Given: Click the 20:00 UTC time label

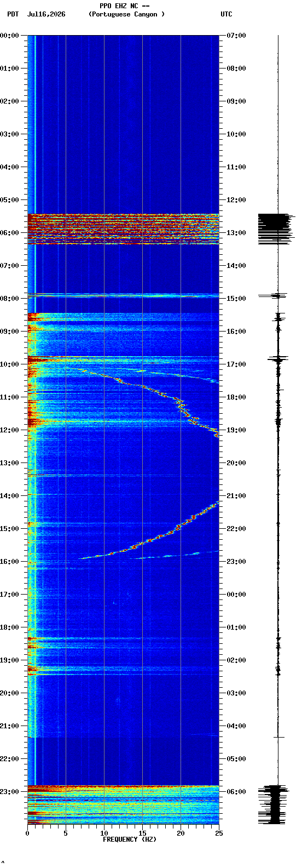Looking at the screenshot, I should (236, 463).
